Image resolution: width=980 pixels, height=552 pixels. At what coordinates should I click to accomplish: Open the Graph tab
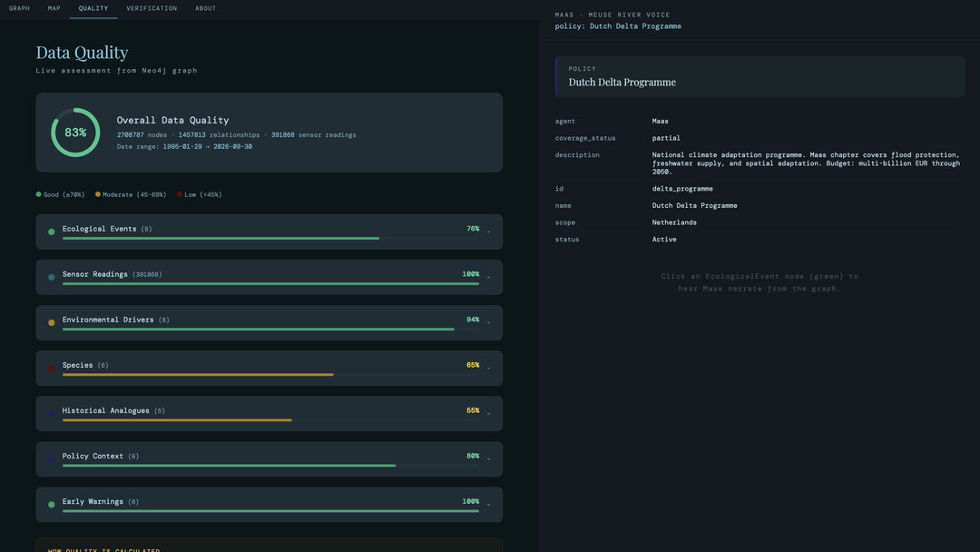point(19,8)
